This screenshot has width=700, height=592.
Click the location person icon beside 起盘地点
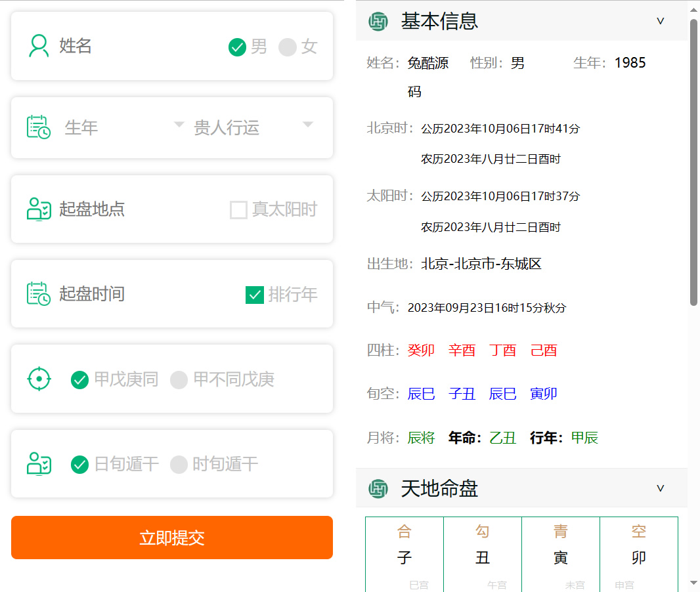(x=39, y=209)
